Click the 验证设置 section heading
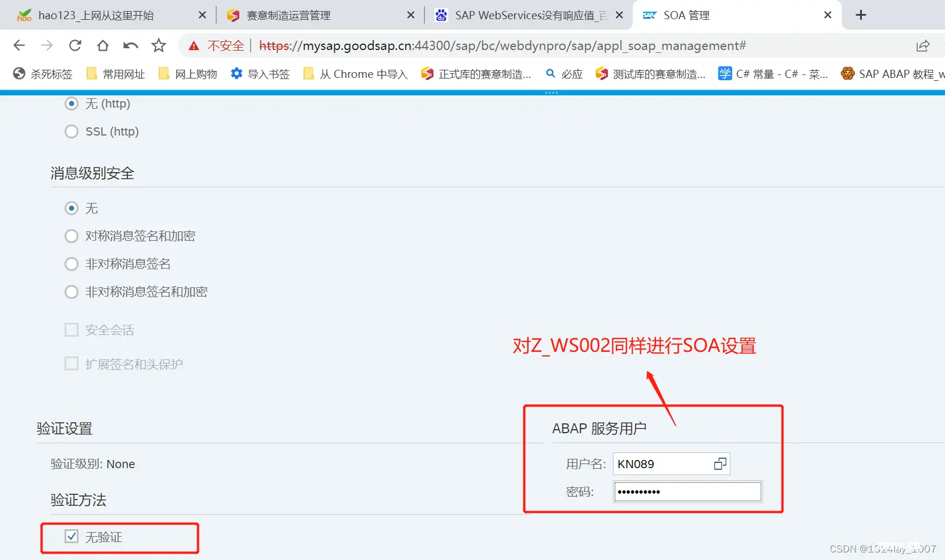 click(65, 429)
